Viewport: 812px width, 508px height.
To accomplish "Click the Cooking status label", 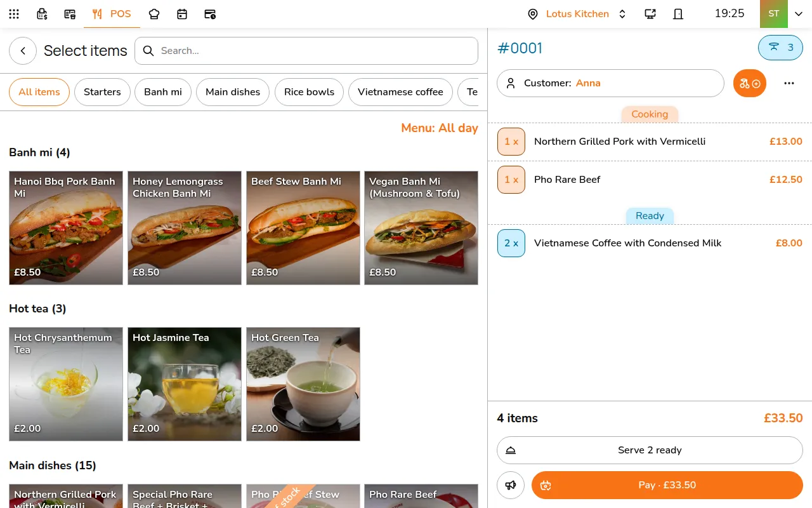I will [650, 114].
